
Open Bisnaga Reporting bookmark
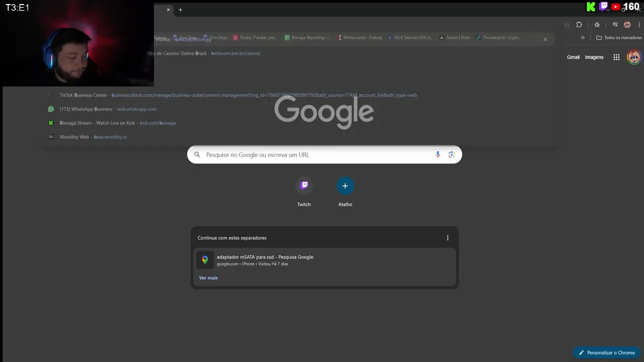pyautogui.click(x=307, y=38)
